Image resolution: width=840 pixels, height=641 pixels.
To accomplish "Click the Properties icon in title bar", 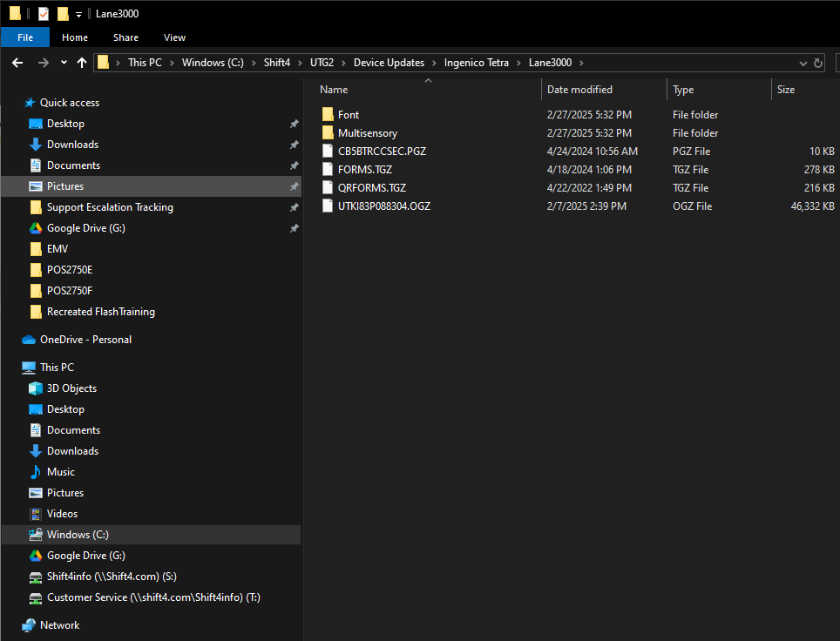I will [x=44, y=14].
